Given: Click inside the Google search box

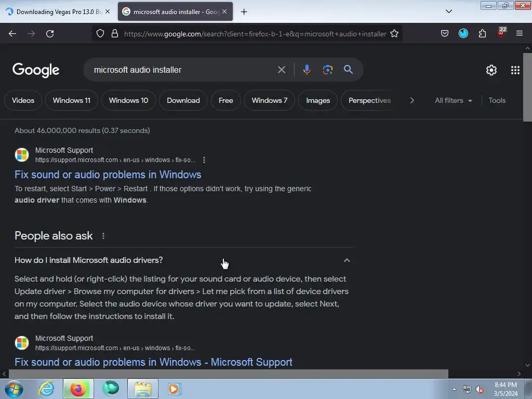Looking at the screenshot, I should tap(183, 70).
